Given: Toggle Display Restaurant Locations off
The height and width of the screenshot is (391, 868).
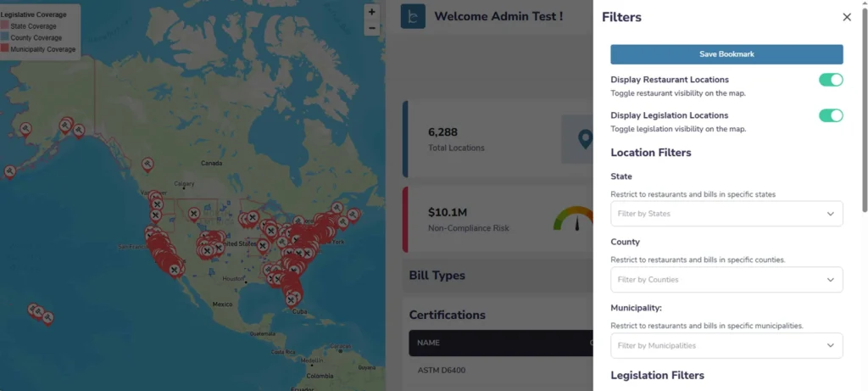Looking at the screenshot, I should coord(830,80).
